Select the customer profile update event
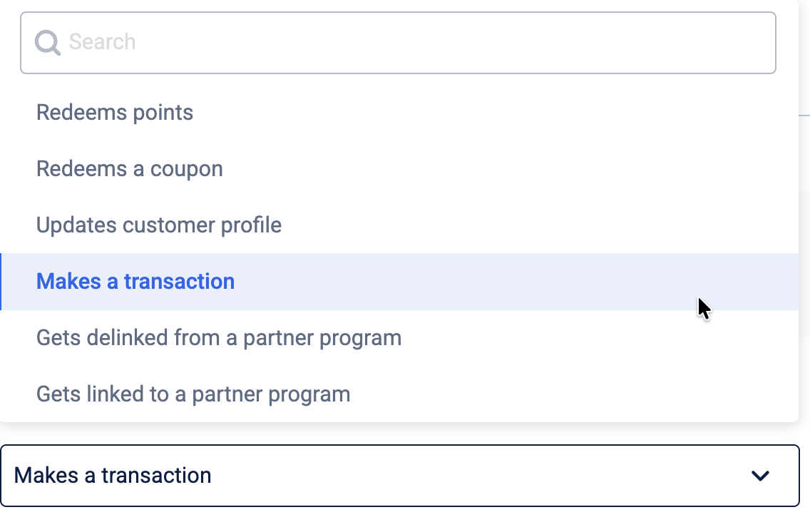Screen dimensions: 810x532 pyautogui.click(x=159, y=225)
